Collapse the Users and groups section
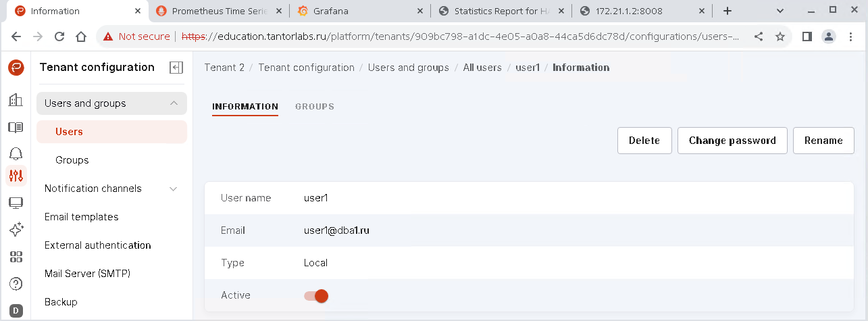The width and height of the screenshot is (868, 321). coord(174,103)
